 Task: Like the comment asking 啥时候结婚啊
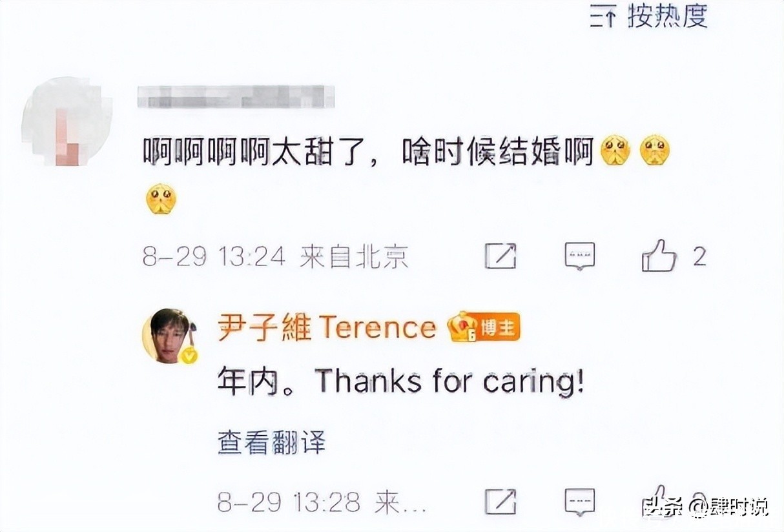pos(658,256)
